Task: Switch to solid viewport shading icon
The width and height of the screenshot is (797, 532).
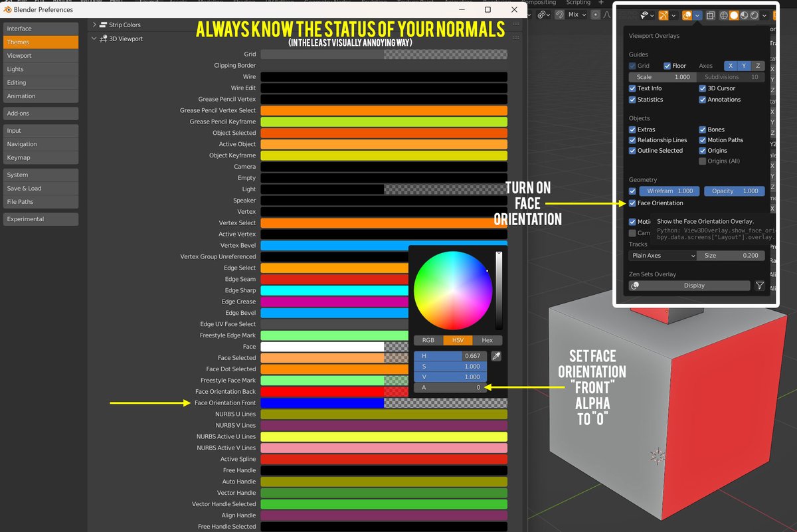Action: tap(734, 15)
